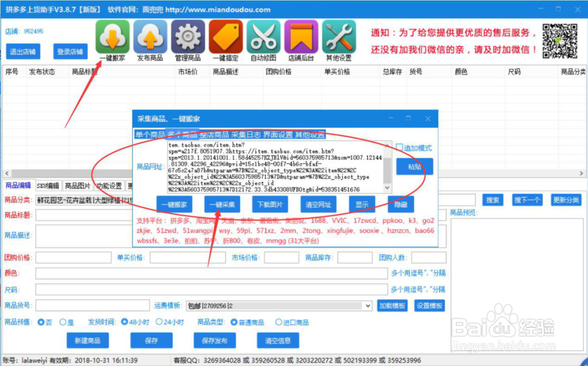Focus the 尺码 input field

tap(212, 290)
